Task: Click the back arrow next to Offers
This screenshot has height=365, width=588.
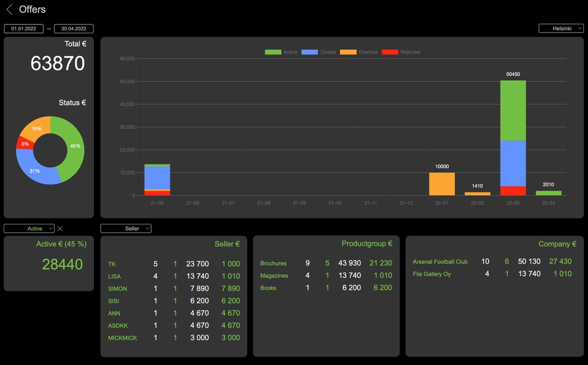Action: point(9,10)
